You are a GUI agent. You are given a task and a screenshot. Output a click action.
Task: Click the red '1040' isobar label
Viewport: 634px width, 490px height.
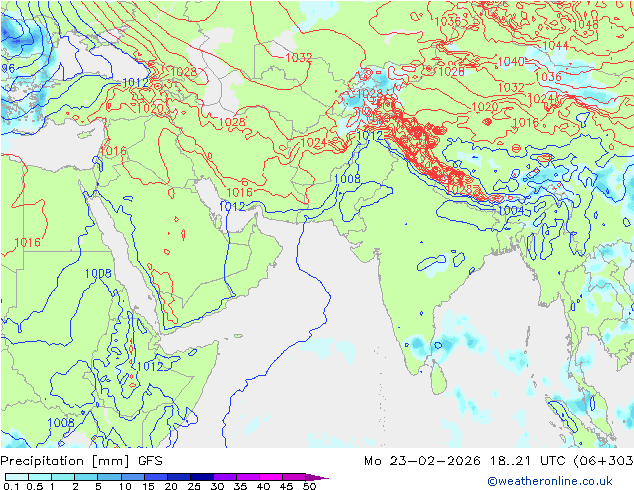(511, 61)
